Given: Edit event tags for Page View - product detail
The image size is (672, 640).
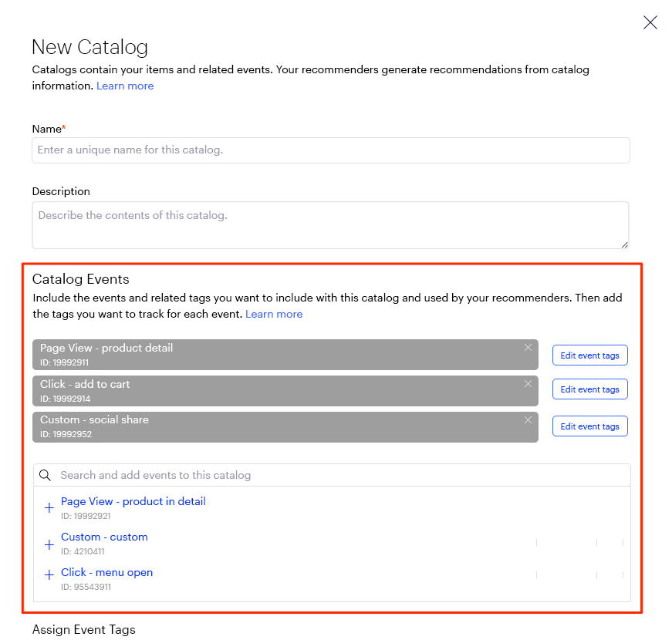Looking at the screenshot, I should click(x=589, y=355).
